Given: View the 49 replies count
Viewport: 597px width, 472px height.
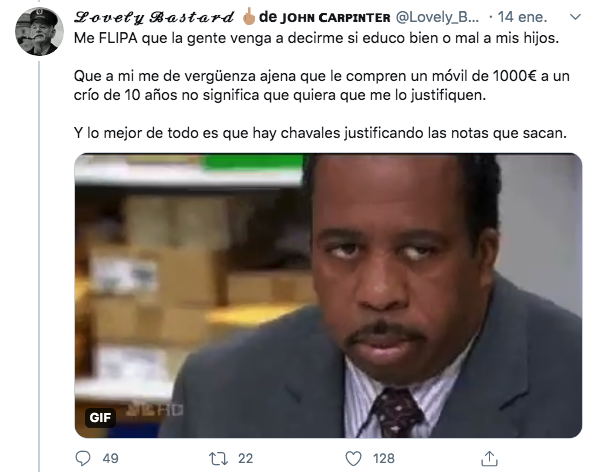Looking at the screenshot, I should [110, 459].
